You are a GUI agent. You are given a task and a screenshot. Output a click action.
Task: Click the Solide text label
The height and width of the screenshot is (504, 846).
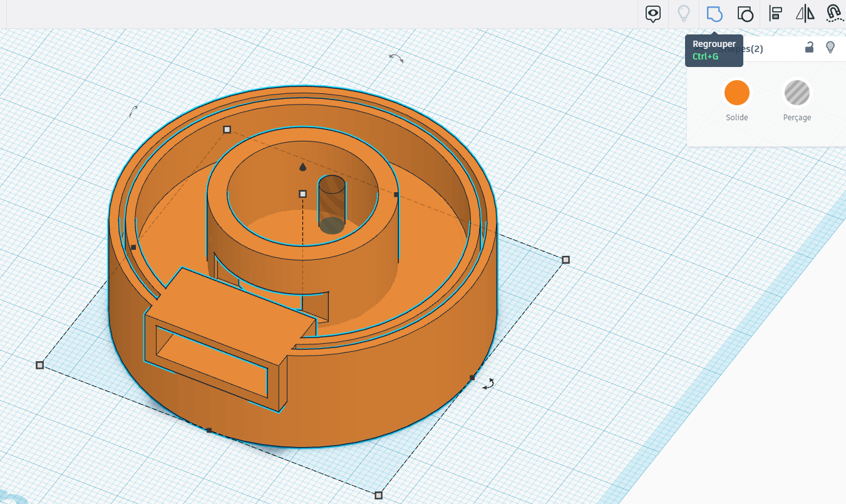pos(737,118)
